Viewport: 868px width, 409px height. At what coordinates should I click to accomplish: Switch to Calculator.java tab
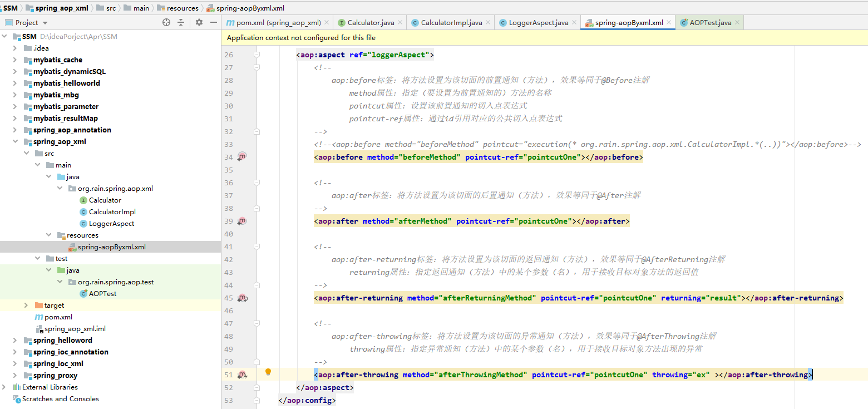coord(371,23)
